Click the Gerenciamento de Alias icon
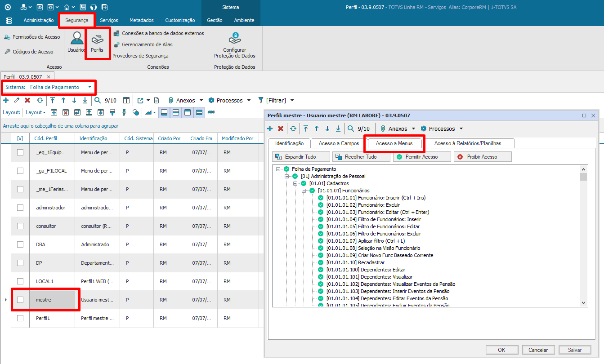Image resolution: width=604 pixels, height=364 pixels. pos(116,44)
